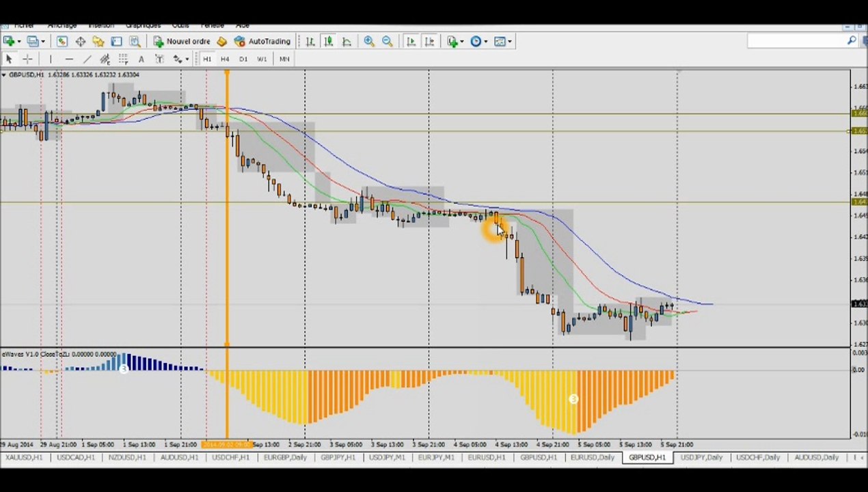This screenshot has height=492, width=868.
Task: Select the H4 timeframe button
Action: 225,59
